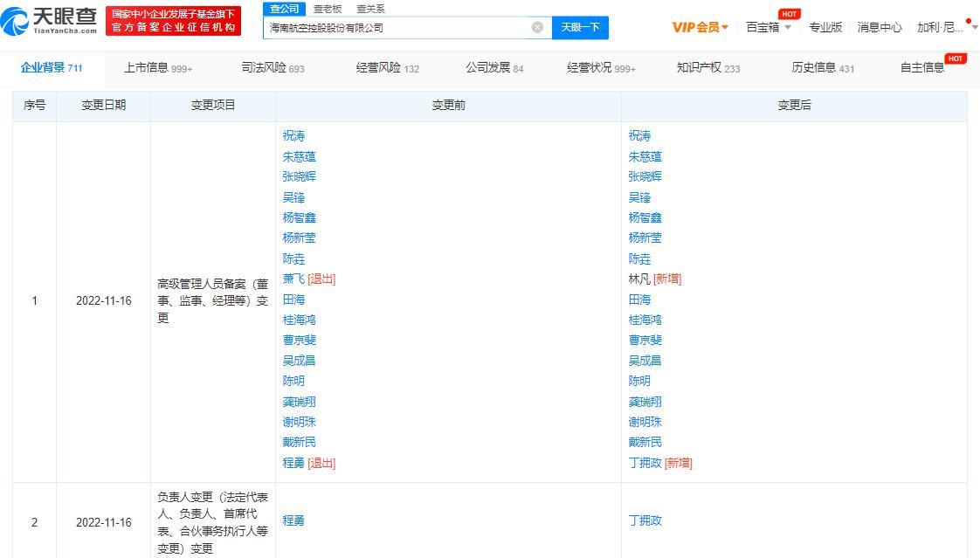The height and width of the screenshot is (558, 980).
Task: Open 专业版 link
Action: pyautogui.click(x=825, y=27)
